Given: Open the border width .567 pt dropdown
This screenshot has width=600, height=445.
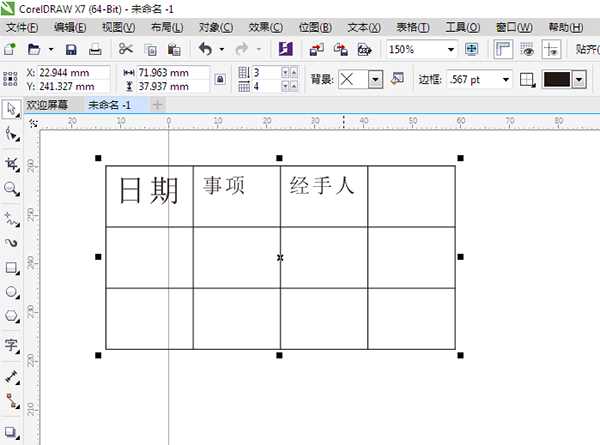Looking at the screenshot, I should tap(505, 79).
